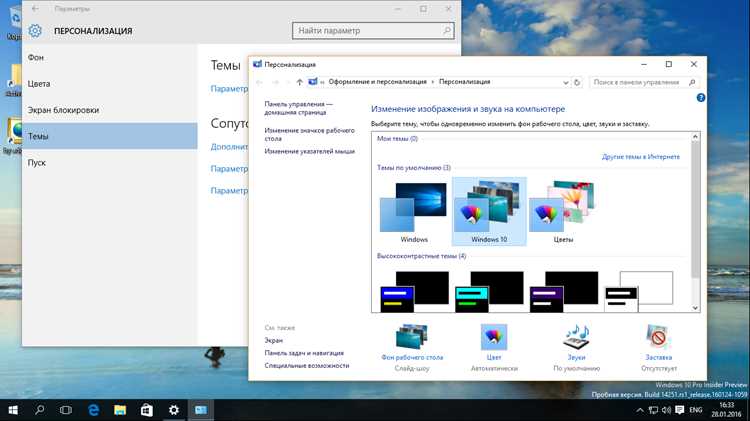This screenshot has height=421, width=750.
Task: Select 'Темы' in Settings sidebar
Action: click(110, 136)
